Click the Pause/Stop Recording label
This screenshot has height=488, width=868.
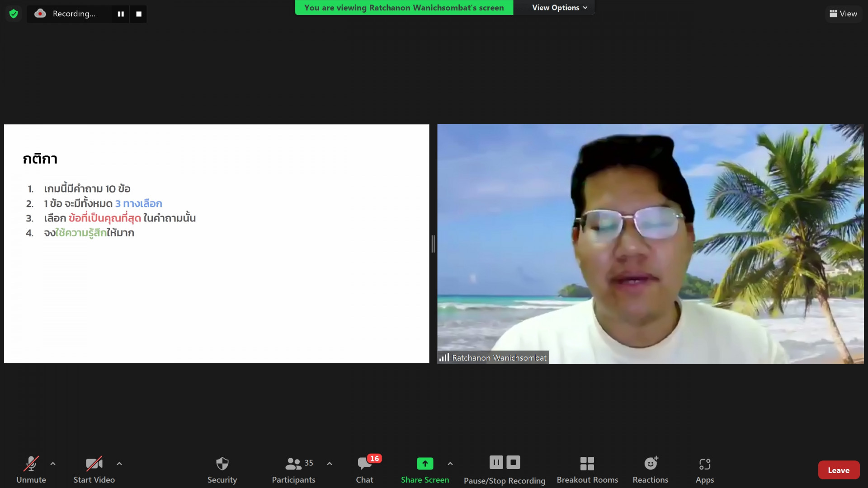[x=505, y=481]
